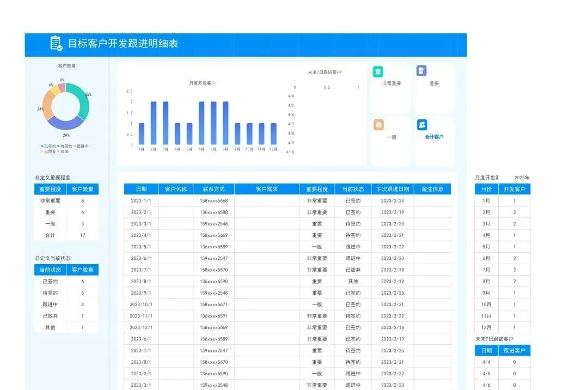Select follow-up date 2023/2/26

(x=392, y=293)
